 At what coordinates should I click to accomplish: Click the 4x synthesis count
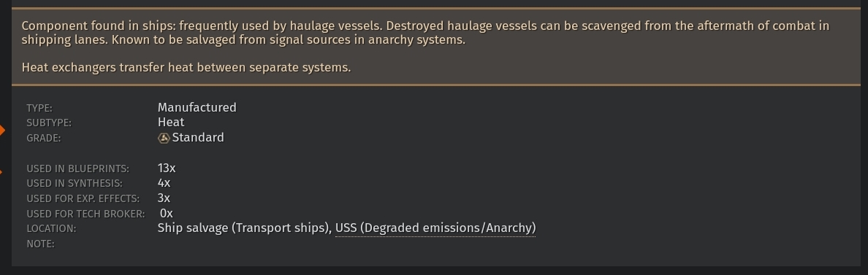point(164,183)
